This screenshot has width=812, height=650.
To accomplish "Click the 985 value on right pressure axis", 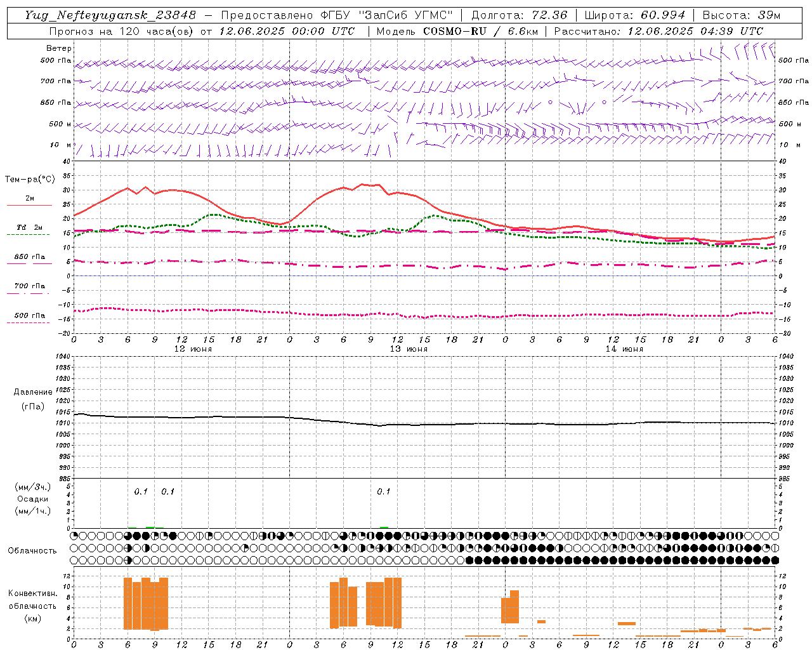I will tap(785, 479).
